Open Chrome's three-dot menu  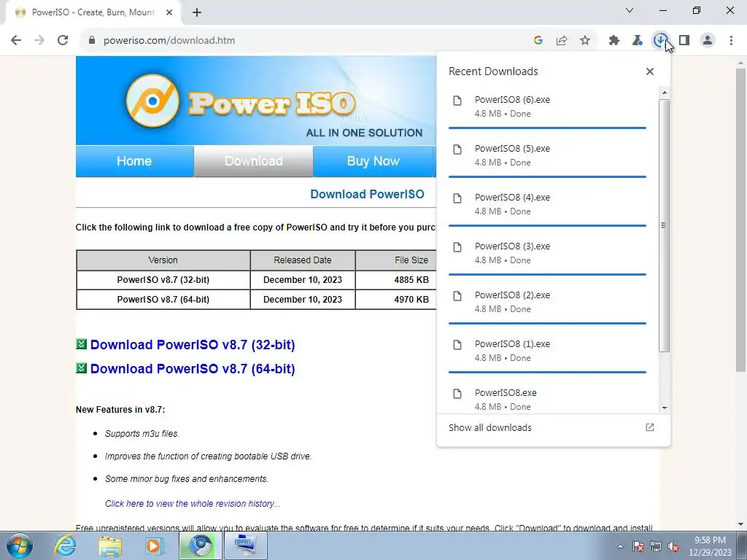pyautogui.click(x=731, y=41)
